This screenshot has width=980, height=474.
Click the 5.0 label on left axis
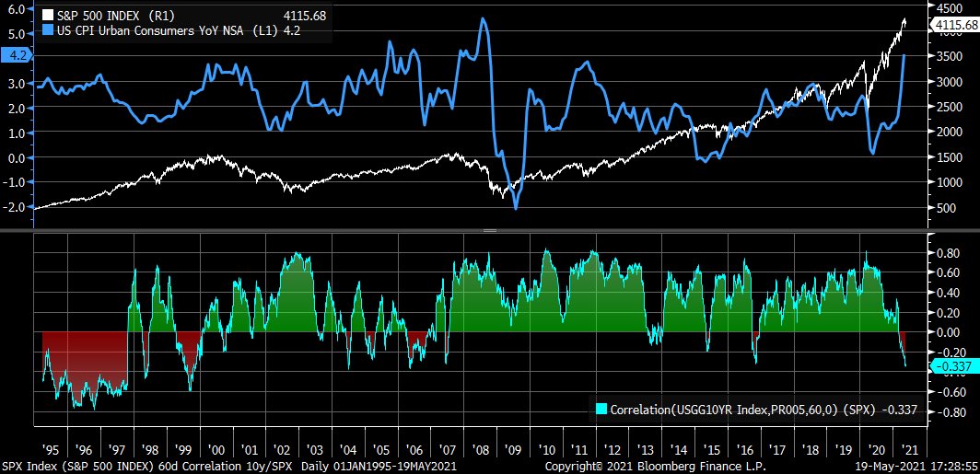coord(17,34)
